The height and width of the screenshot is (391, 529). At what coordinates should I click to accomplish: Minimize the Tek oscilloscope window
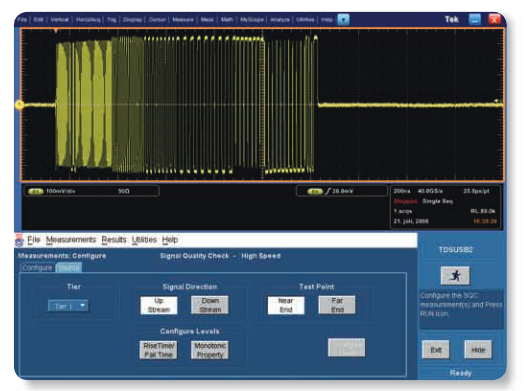(x=475, y=19)
